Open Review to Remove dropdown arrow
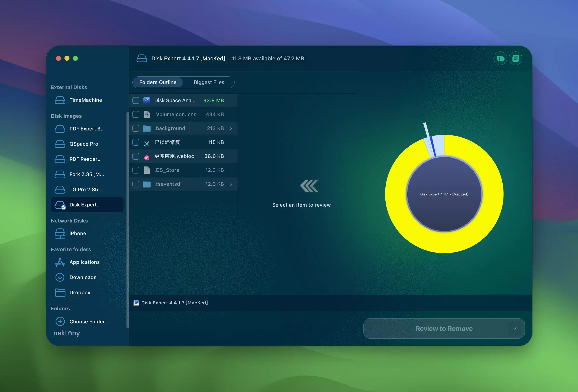 (x=515, y=328)
